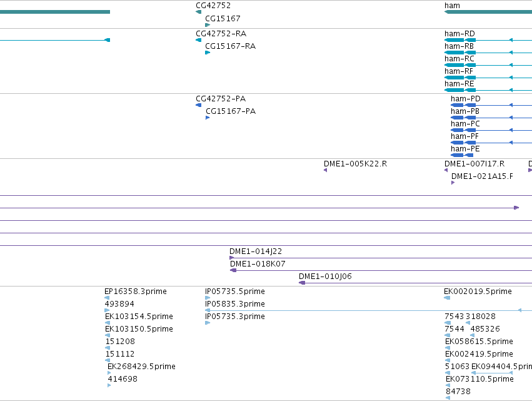Click the ham-PC protein label
Viewport: 532px width, 401px height.
click(x=465, y=124)
